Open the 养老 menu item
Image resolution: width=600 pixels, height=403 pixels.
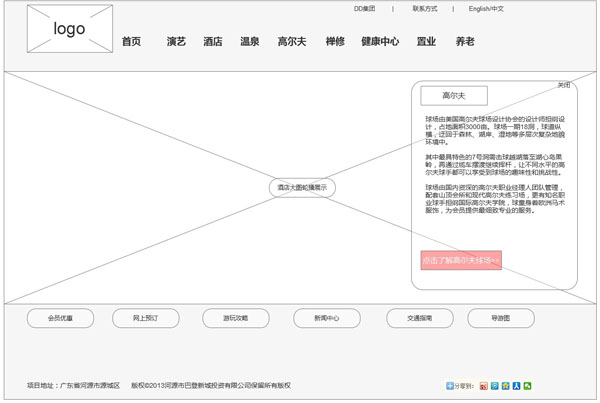[x=465, y=42]
